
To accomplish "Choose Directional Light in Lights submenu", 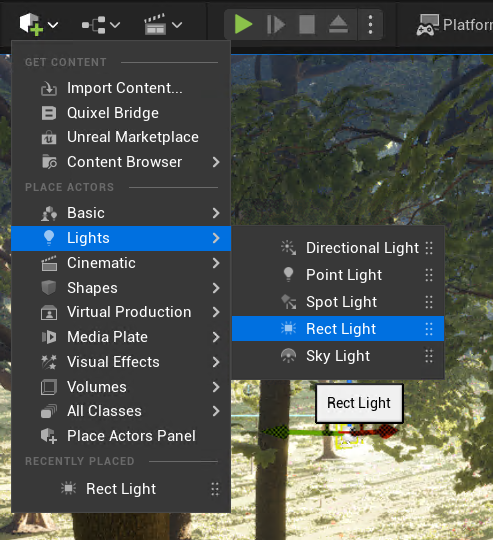I will 338,248.
